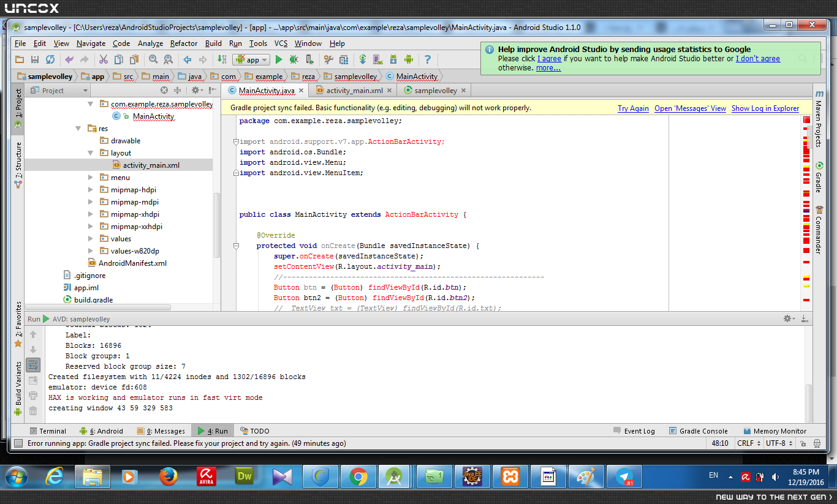This screenshot has width=837, height=504.
Task: Clear the Run console with trash icon
Action: point(33,410)
